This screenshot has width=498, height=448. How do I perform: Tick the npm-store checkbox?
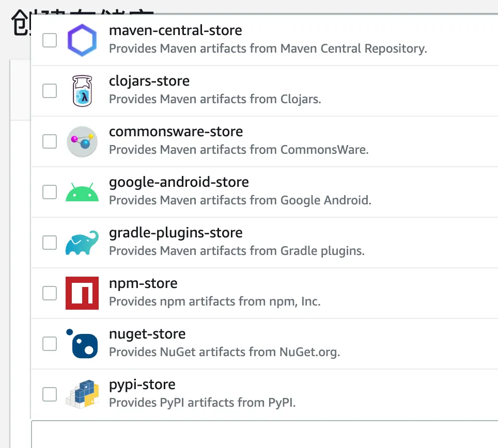point(50,293)
